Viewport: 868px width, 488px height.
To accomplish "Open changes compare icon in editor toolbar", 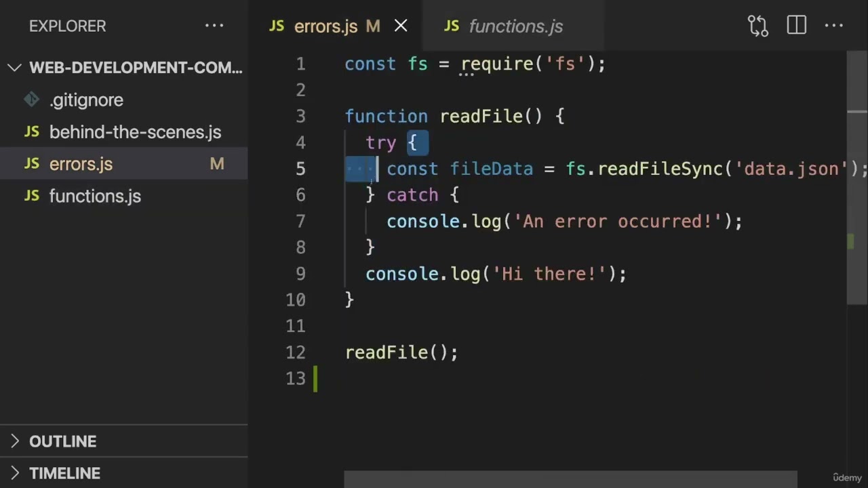I will [757, 26].
